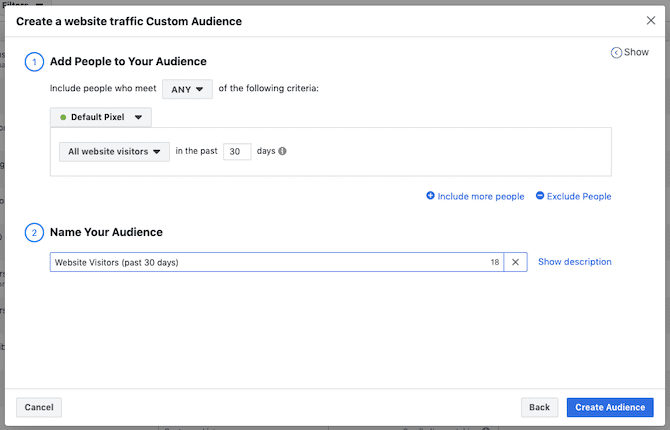Click the Create Audience button
670x430 pixels.
[x=609, y=407]
